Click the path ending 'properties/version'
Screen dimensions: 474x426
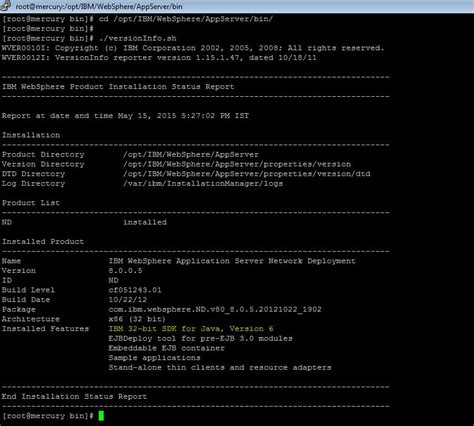tap(237, 164)
